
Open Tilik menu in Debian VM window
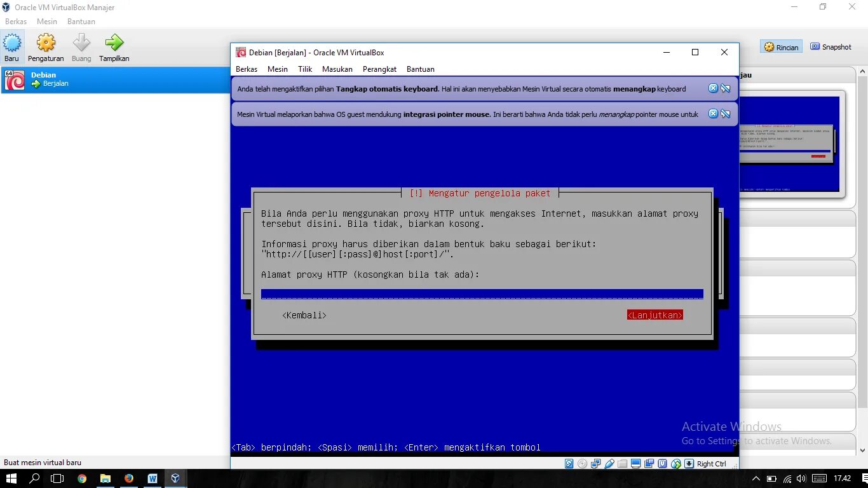click(x=305, y=69)
